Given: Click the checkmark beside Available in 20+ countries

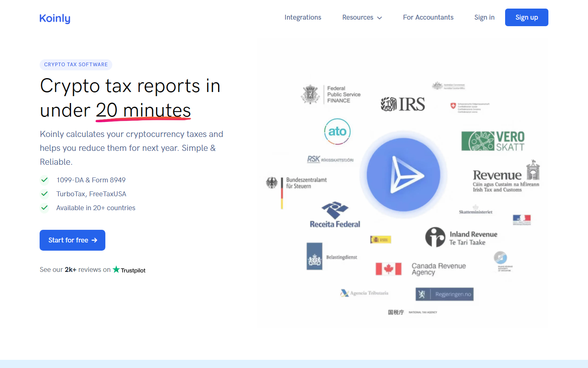Looking at the screenshot, I should coord(45,208).
